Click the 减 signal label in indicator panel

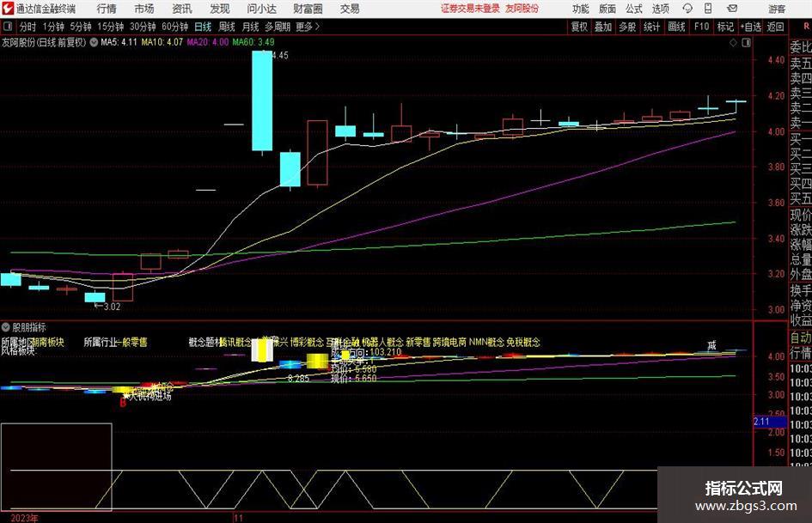click(712, 345)
